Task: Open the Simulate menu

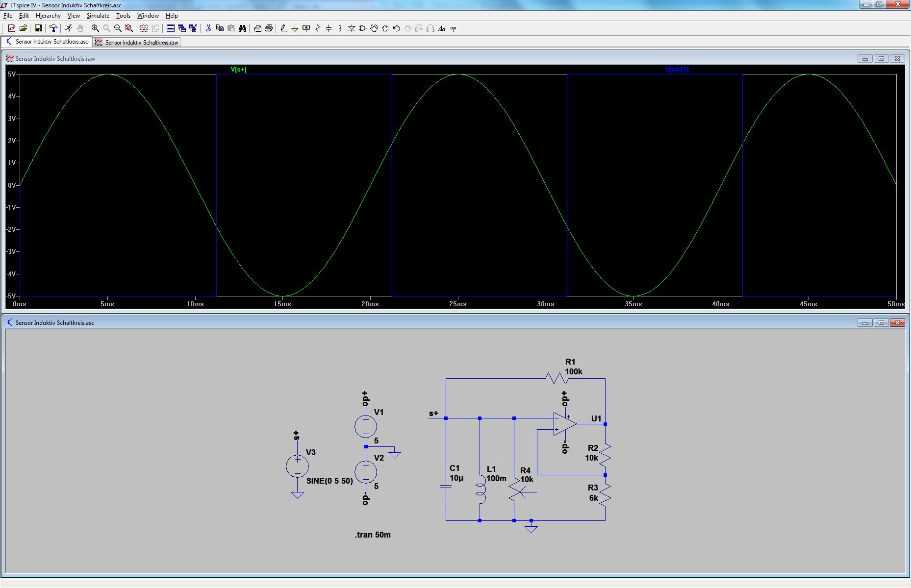Action: [x=98, y=16]
